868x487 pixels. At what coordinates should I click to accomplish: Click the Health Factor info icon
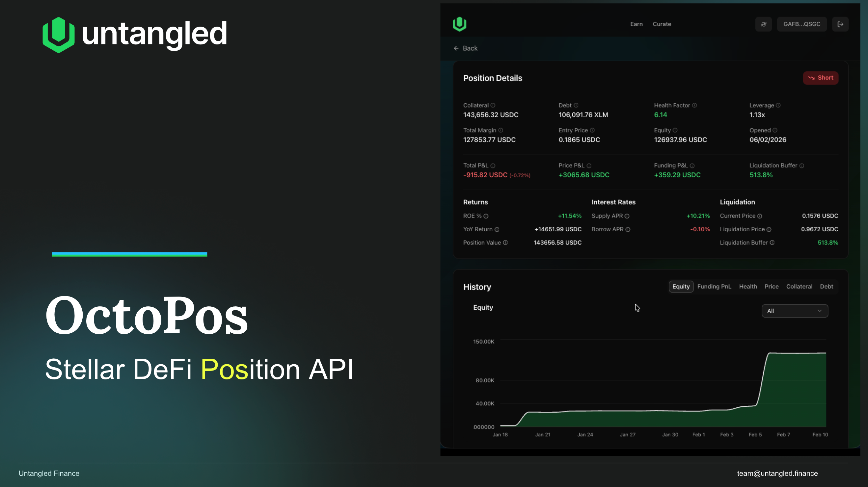click(694, 105)
